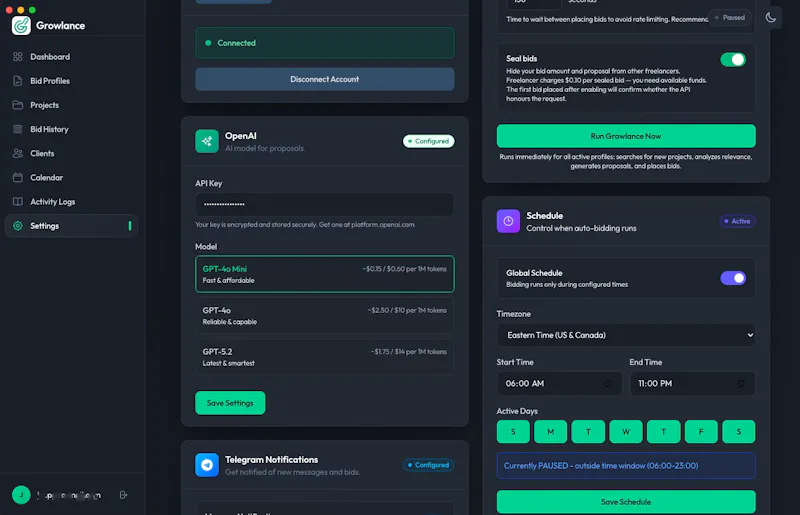Turn off the Global Schedule switch
This screenshot has width=800, height=515.
(733, 278)
